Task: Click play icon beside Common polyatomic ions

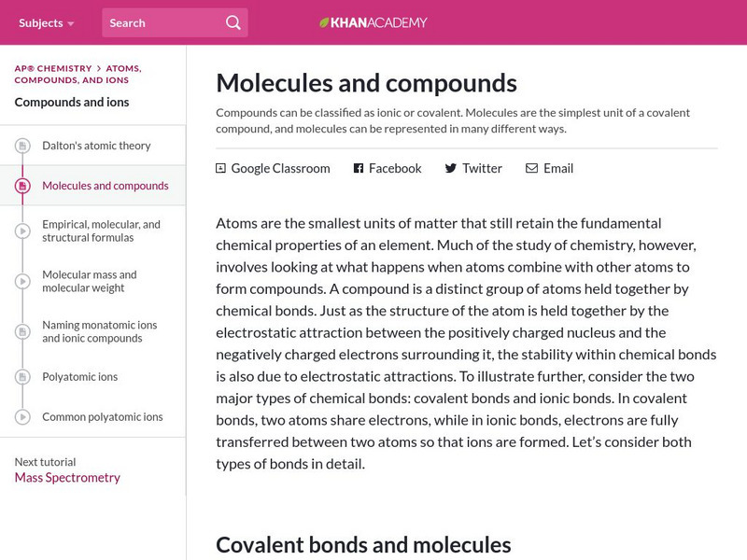Action: pyautogui.click(x=22, y=417)
